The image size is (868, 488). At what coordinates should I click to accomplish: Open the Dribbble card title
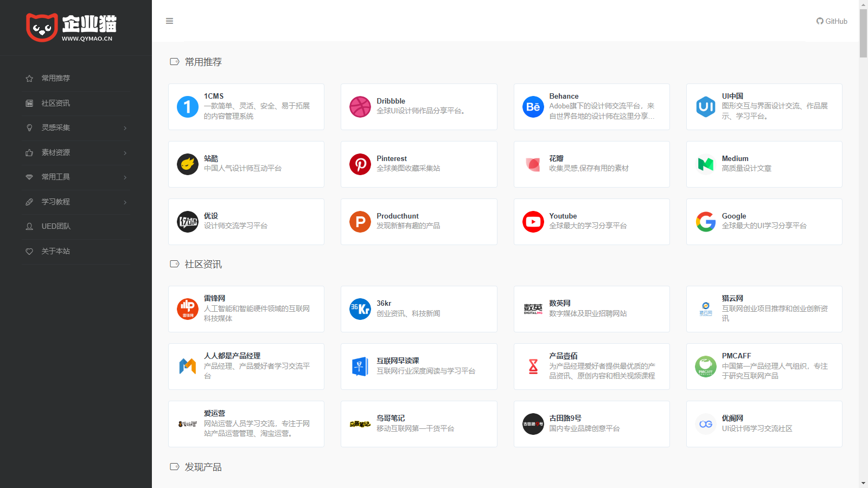[391, 101]
